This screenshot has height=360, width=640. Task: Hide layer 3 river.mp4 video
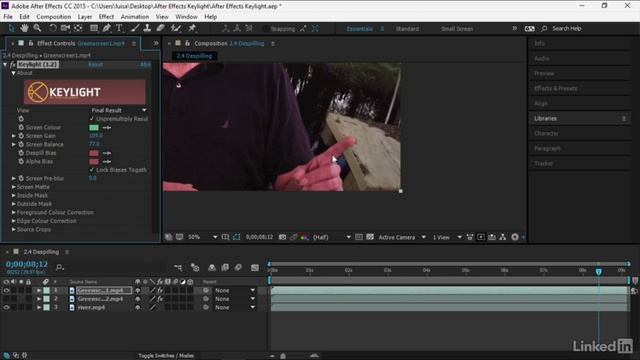point(6,307)
